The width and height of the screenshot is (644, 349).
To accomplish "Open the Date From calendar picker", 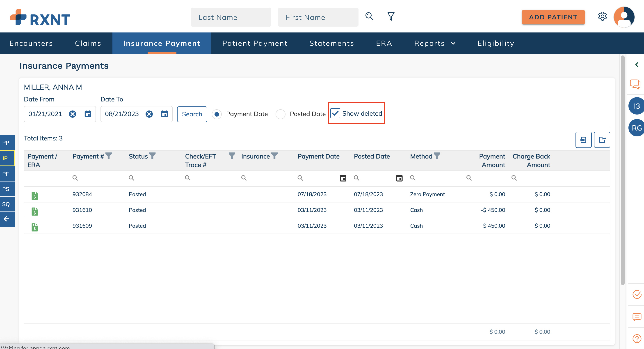I will (x=88, y=114).
